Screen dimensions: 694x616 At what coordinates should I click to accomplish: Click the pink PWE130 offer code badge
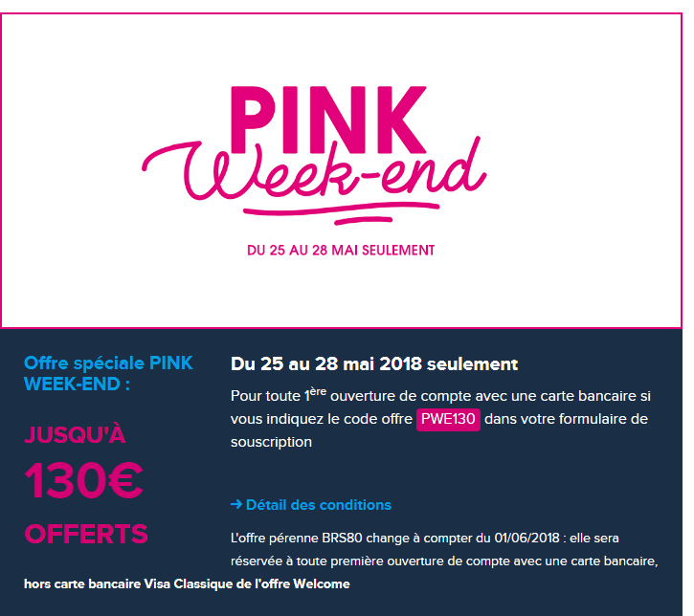(448, 420)
